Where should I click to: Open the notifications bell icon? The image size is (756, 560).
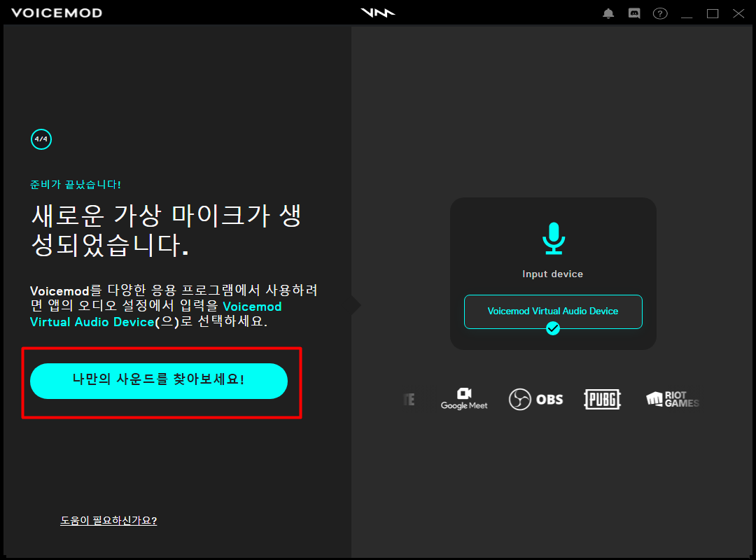608,13
